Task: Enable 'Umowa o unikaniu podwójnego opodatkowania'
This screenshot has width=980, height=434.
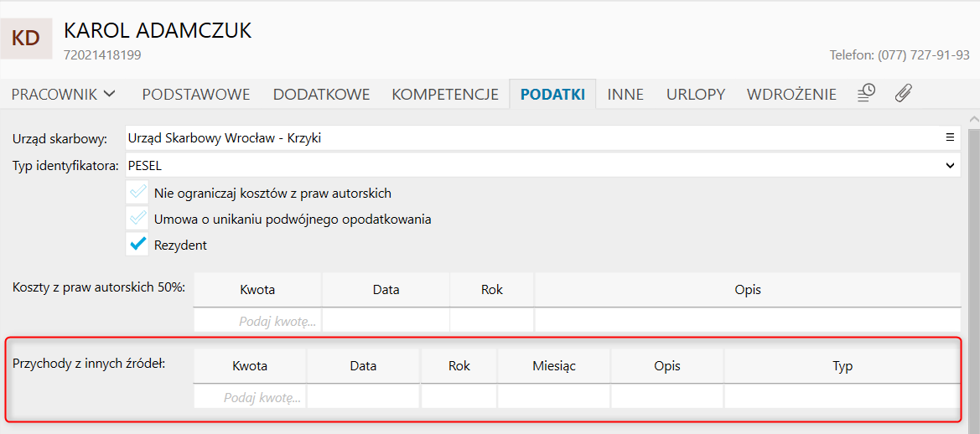Action: coord(137,220)
